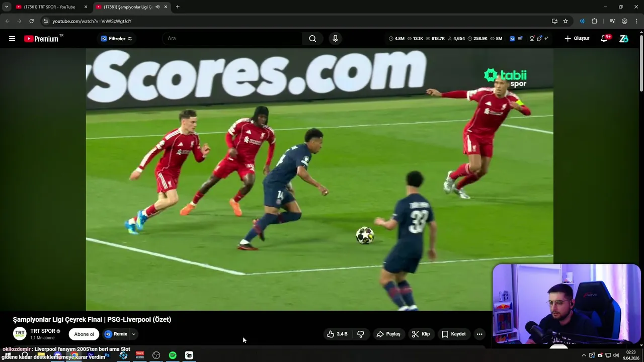Screen dimensions: 644x362
Task: Click install app icon in address bar
Action: 554,21
